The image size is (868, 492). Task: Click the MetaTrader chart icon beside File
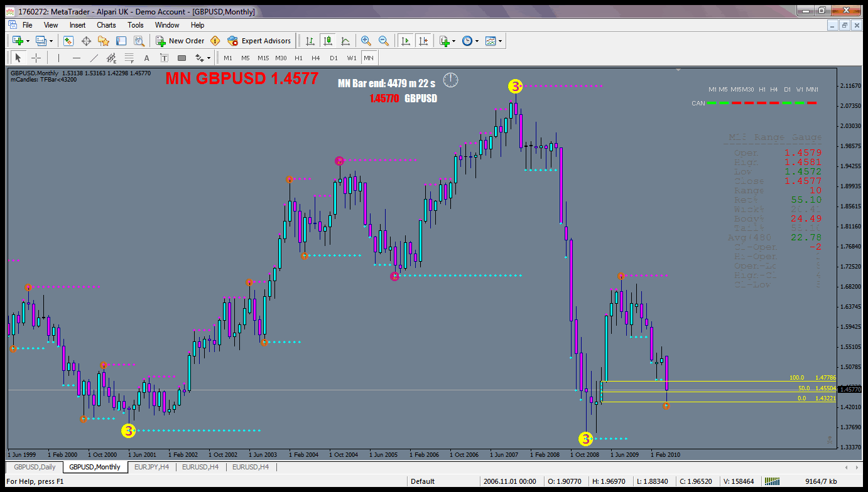pos(13,25)
